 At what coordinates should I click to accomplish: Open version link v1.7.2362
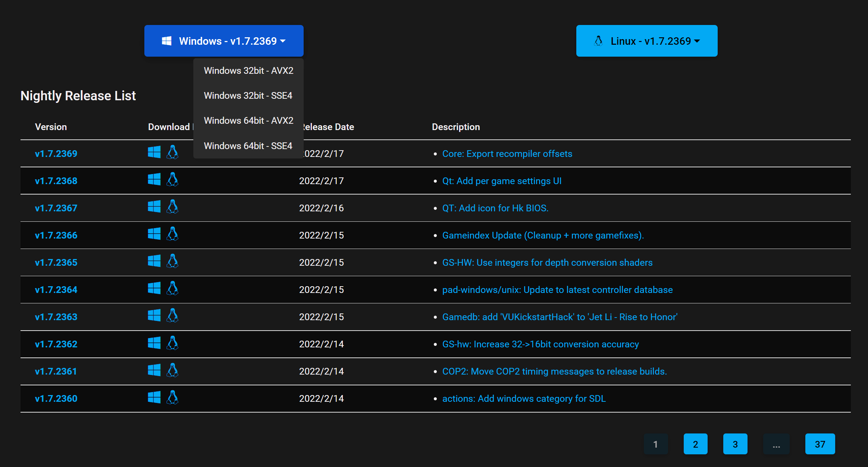coord(56,344)
